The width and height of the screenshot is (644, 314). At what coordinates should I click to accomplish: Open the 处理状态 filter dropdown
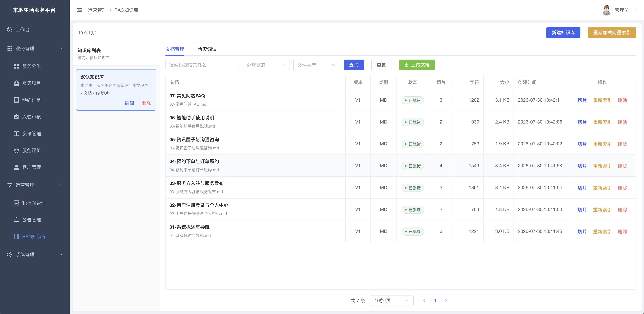point(266,65)
